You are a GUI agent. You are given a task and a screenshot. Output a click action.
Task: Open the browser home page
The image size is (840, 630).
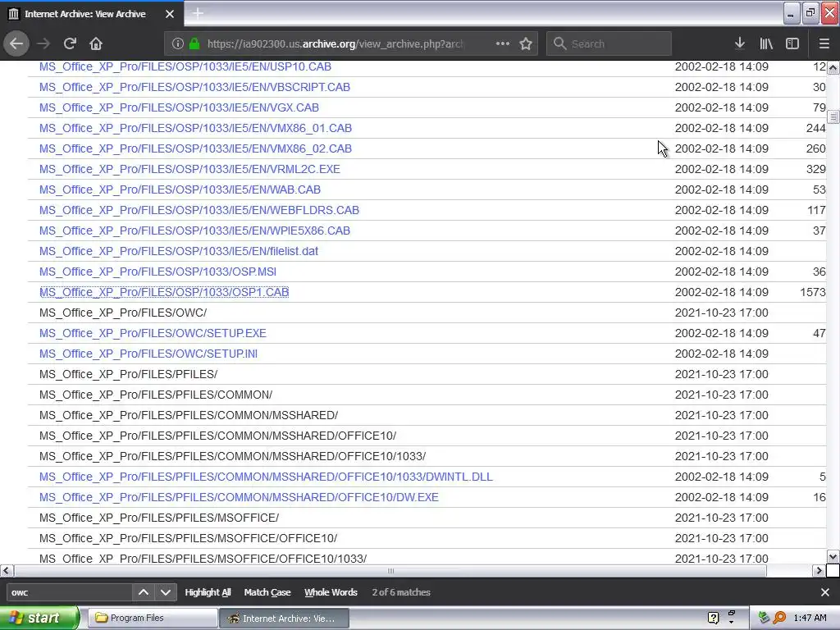96,43
